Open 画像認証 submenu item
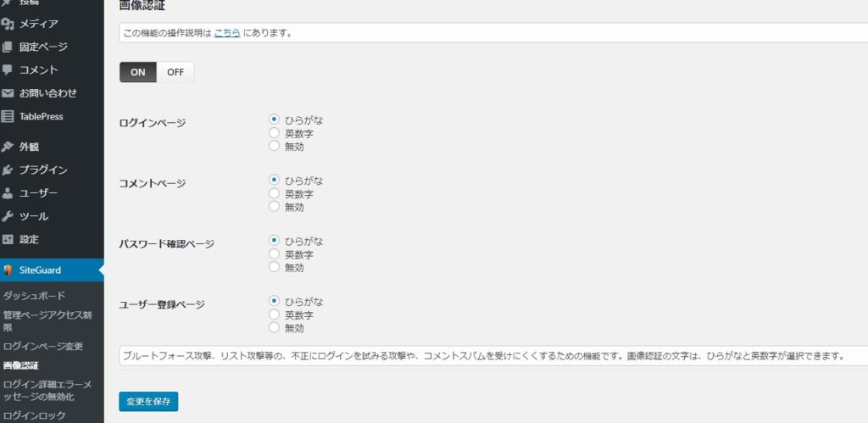868x423 pixels. pyautogui.click(x=21, y=365)
